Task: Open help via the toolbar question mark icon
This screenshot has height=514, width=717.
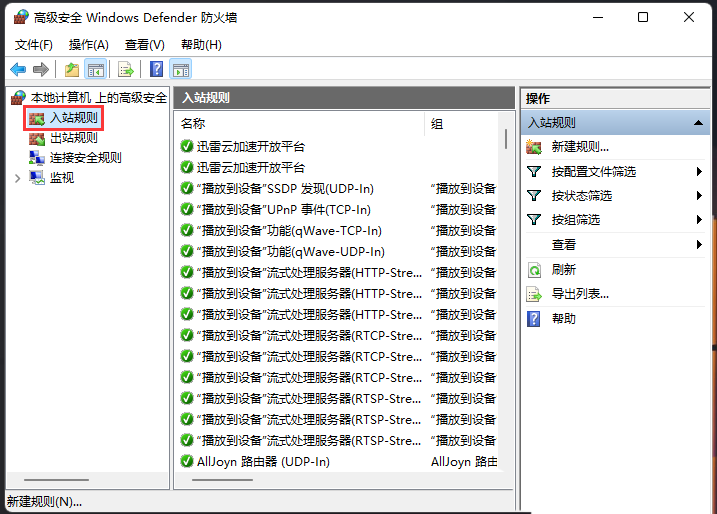Action: pyautogui.click(x=156, y=70)
